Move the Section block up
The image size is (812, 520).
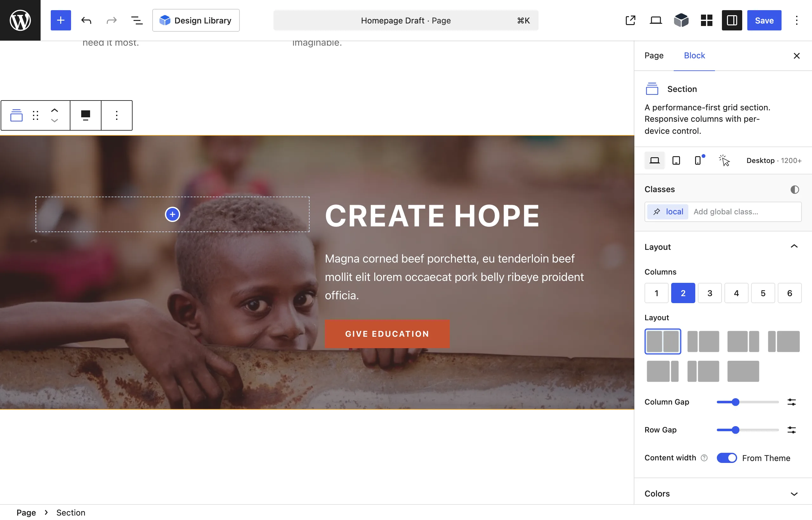[x=54, y=110]
